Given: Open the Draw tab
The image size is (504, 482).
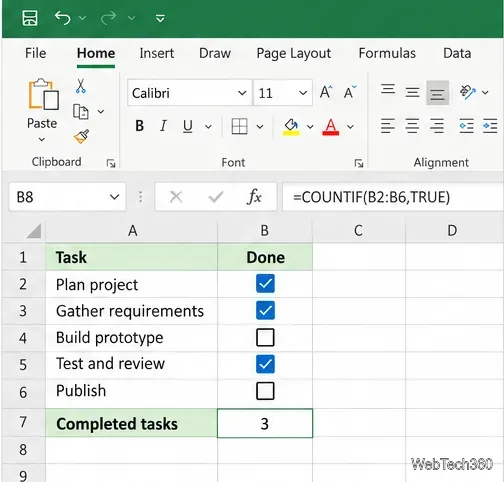Looking at the screenshot, I should (215, 53).
